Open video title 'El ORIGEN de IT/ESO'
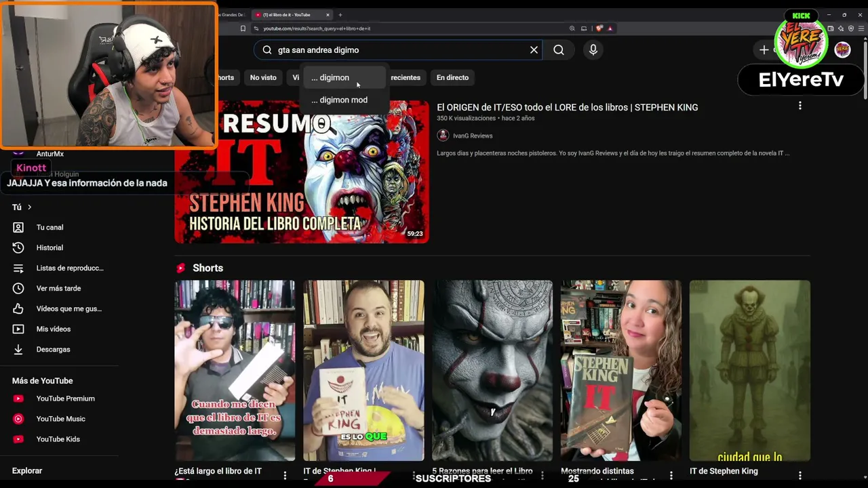 pyautogui.click(x=567, y=107)
